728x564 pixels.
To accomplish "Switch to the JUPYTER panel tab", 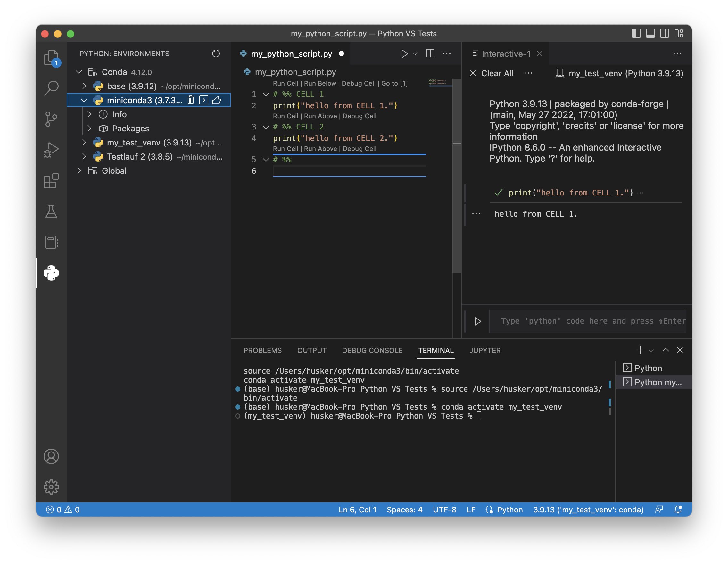I will pos(485,350).
